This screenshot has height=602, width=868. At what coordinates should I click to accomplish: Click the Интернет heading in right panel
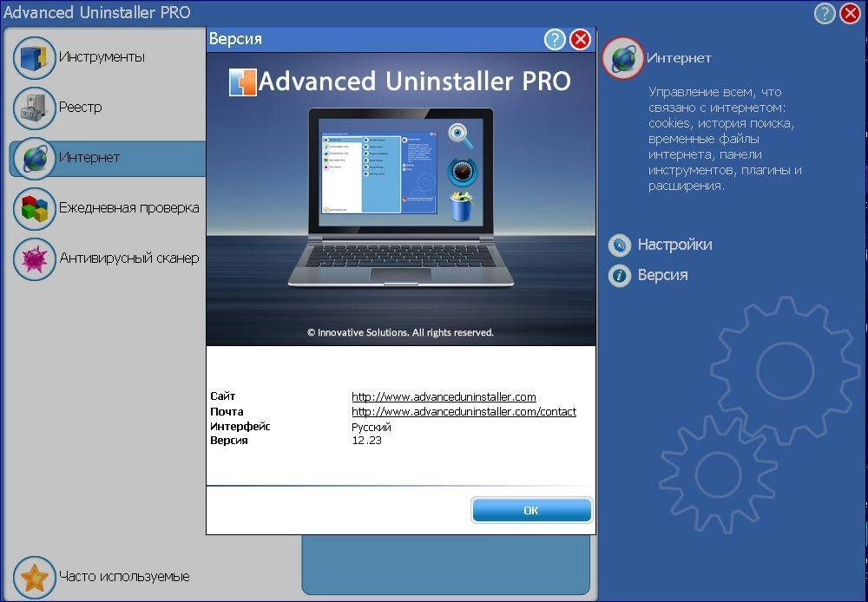(679, 58)
